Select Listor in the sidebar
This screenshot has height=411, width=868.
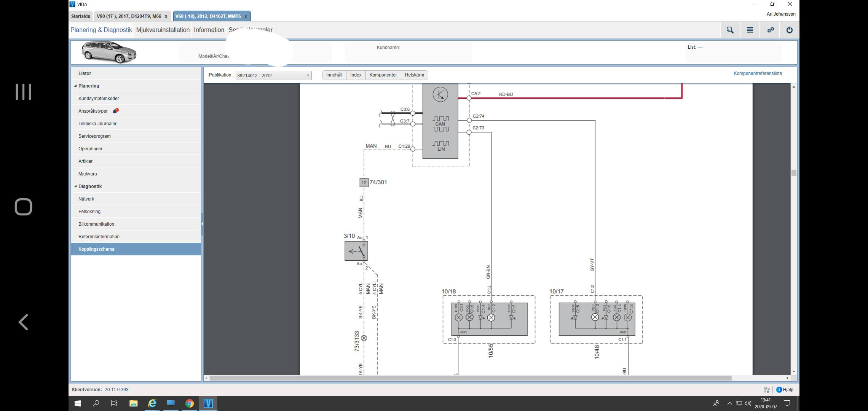click(136, 73)
